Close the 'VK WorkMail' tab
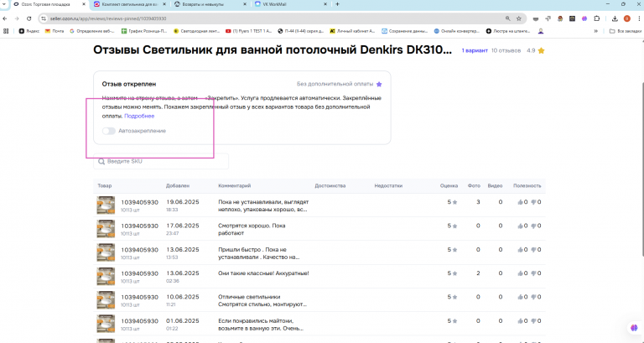Image resolution: width=644 pixels, height=343 pixels. (x=325, y=4)
